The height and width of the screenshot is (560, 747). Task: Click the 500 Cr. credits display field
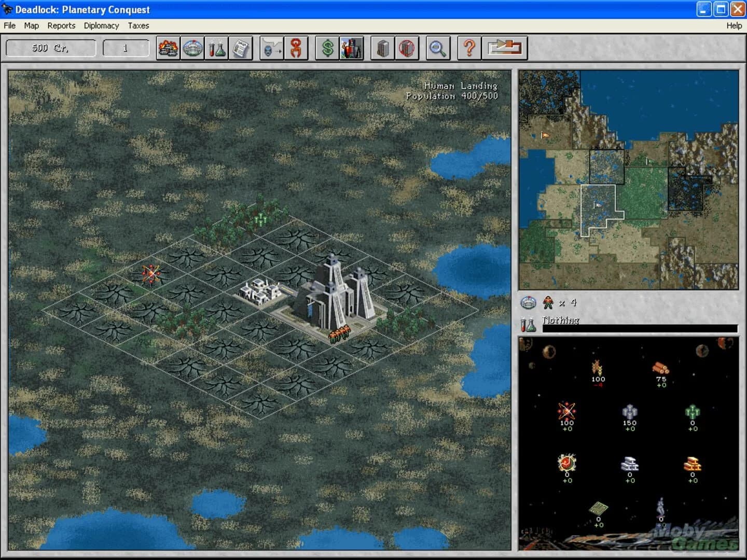pos(50,47)
